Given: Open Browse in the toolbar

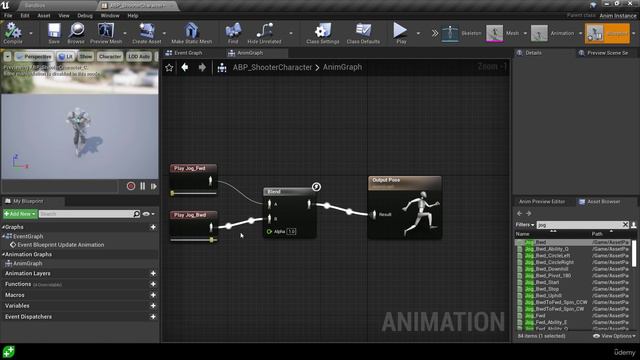Looking at the screenshot, I should pos(76,33).
